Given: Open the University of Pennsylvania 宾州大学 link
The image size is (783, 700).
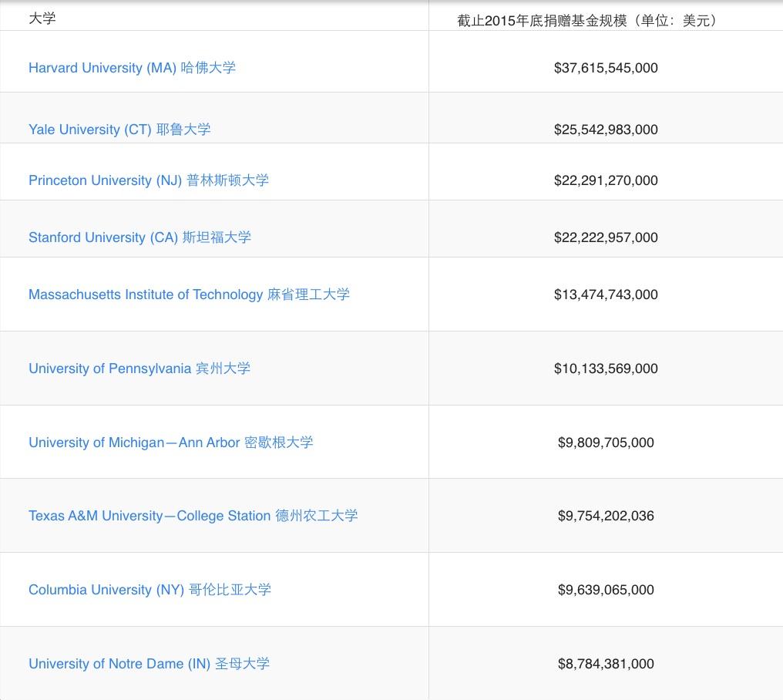Looking at the screenshot, I should [139, 369].
